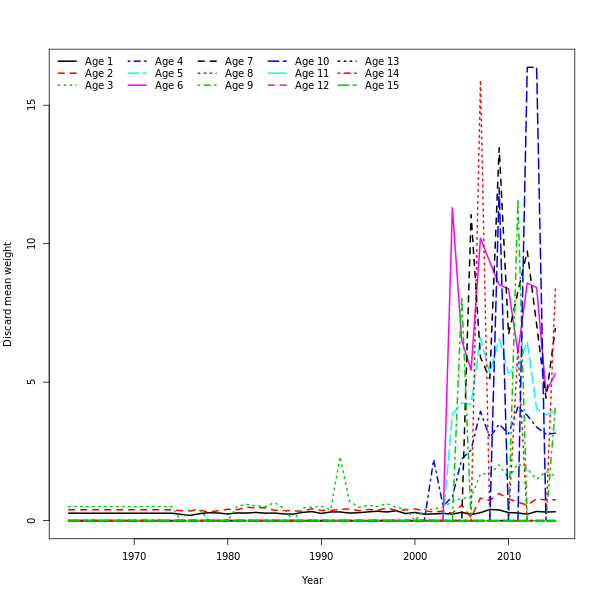This screenshot has height=600, width=600.
Task: Click the Age 13 legend label
Action: pos(382,62)
